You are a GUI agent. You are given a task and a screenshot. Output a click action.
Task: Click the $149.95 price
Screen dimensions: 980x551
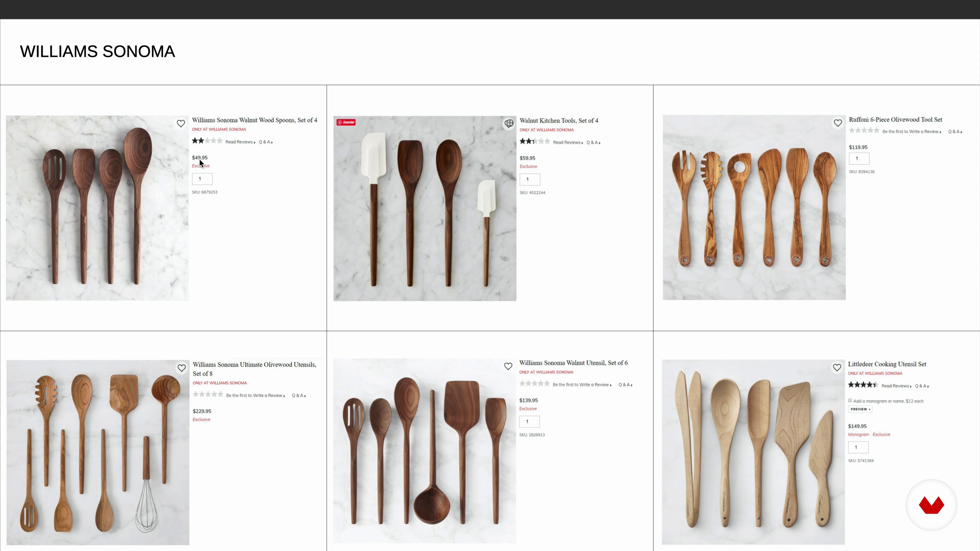pyautogui.click(x=857, y=426)
